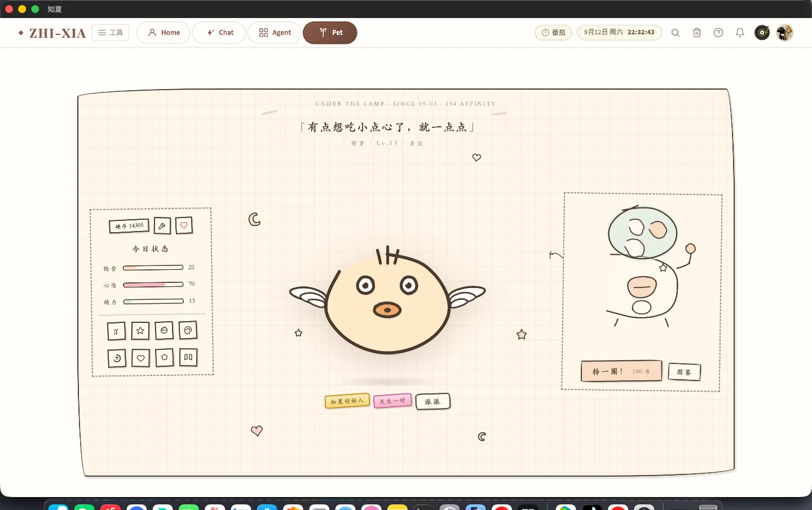Click the 知夏创始人 yellow tag
This screenshot has width=812, height=510.
click(x=347, y=401)
